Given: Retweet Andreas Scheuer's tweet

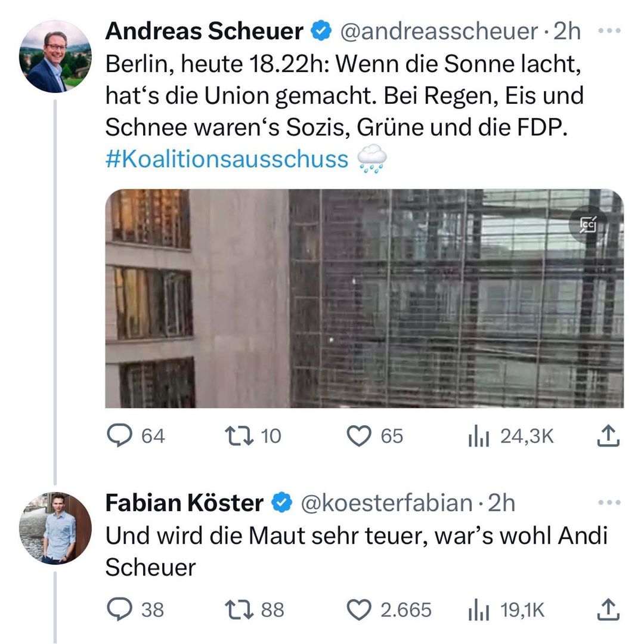Looking at the screenshot, I should (x=237, y=436).
